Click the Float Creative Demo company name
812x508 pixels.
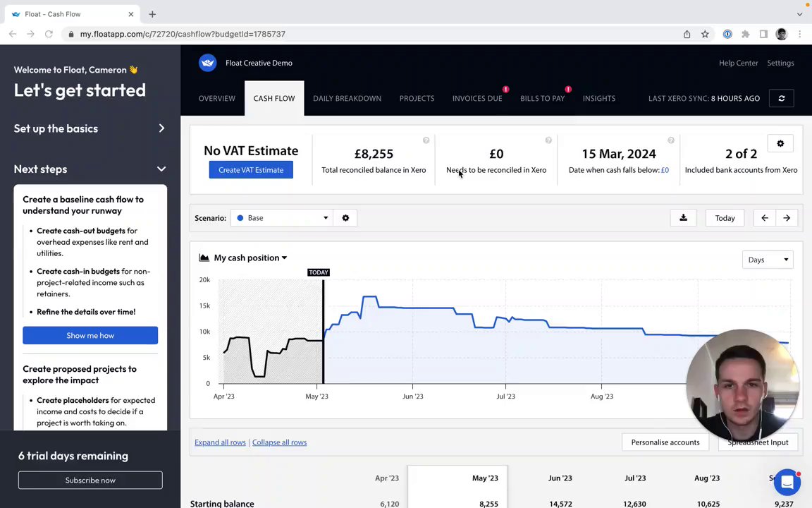click(259, 63)
